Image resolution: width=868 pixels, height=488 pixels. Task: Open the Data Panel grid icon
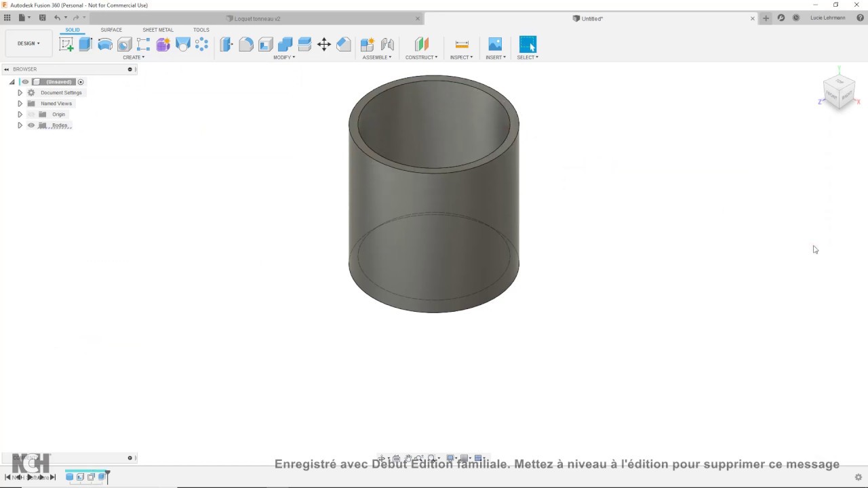(x=7, y=18)
